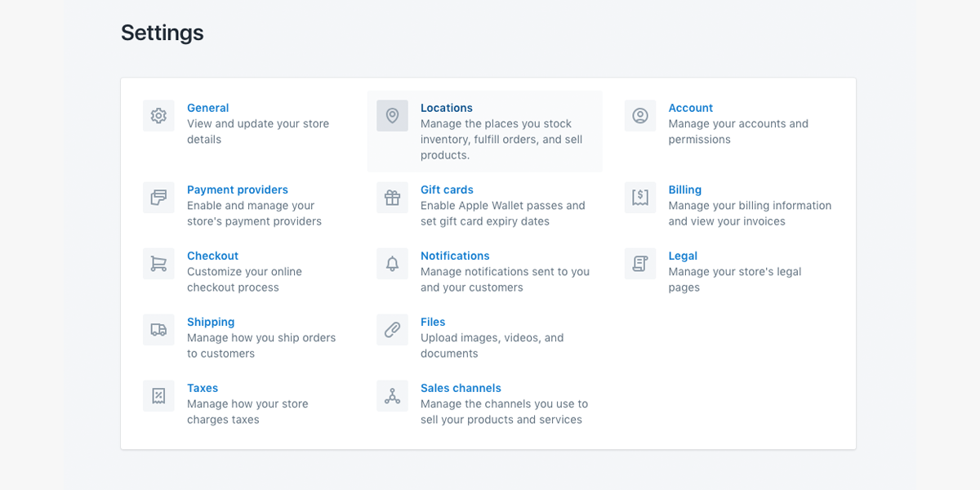Select the Gift cards present icon
The height and width of the screenshot is (490, 980).
pos(392,198)
